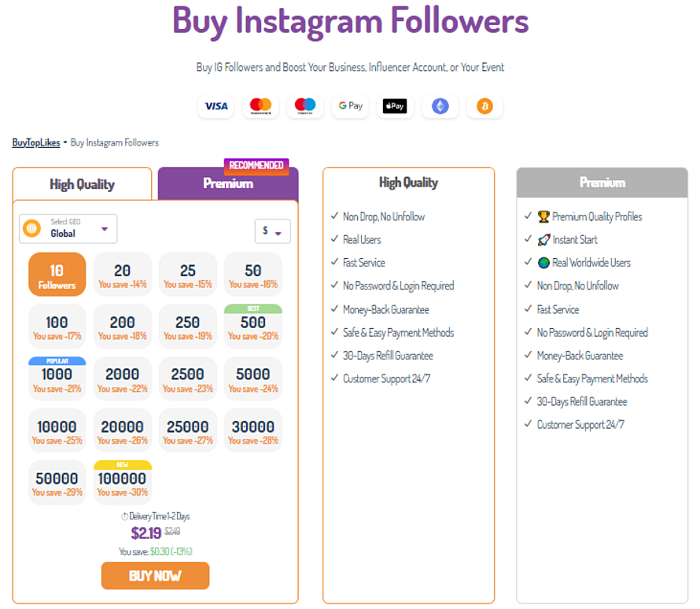Viewport: 700px width, 609px height.
Task: Open the BuyTopLikes breadcrumb link
Action: tap(35, 143)
